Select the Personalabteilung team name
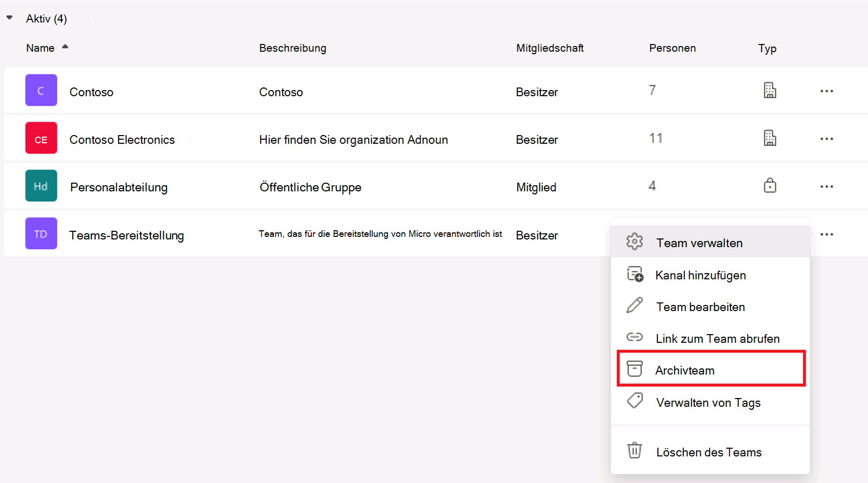 point(119,188)
